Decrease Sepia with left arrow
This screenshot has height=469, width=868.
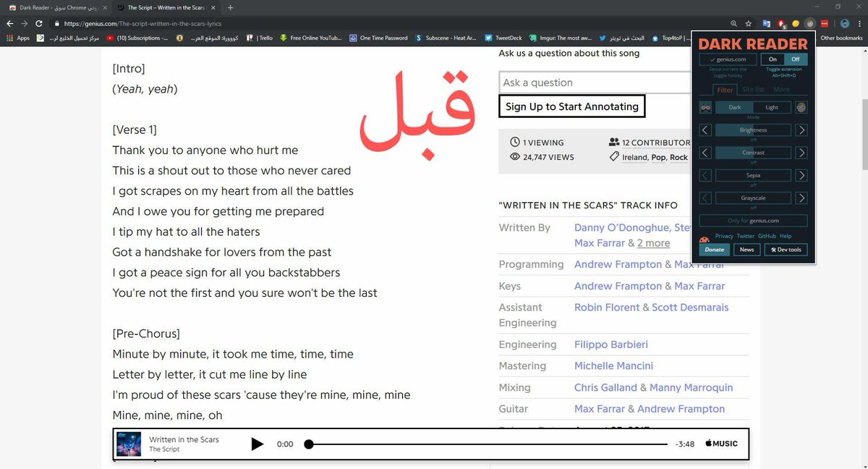(705, 175)
